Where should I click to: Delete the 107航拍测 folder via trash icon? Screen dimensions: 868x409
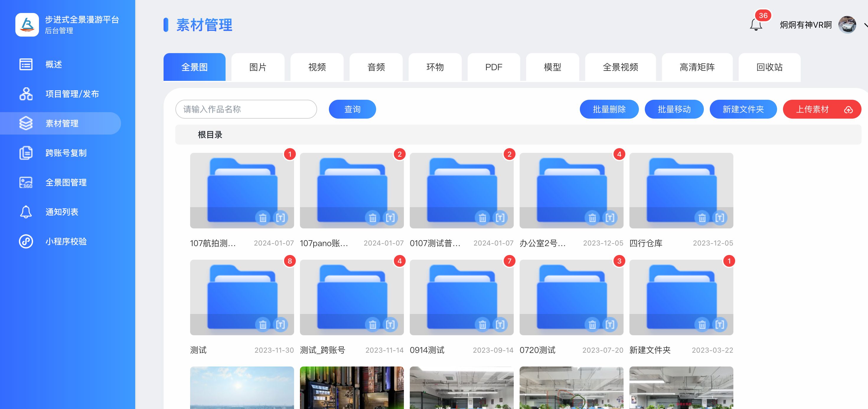point(263,218)
